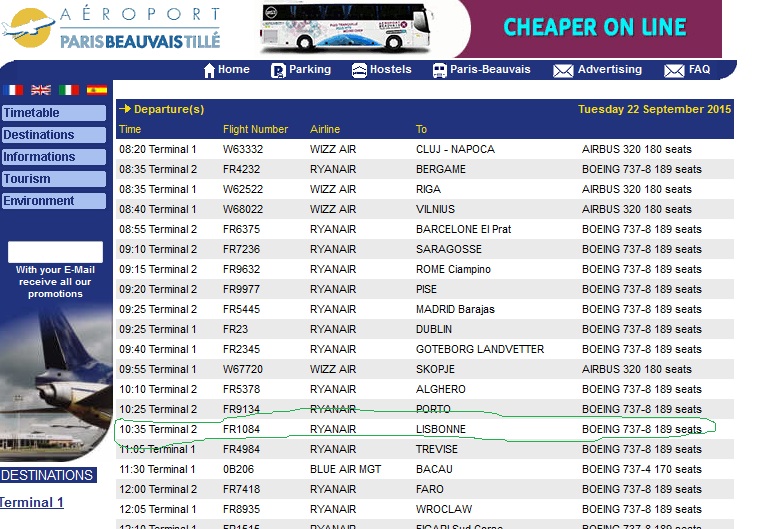
Task: Click flight number FR1084
Action: 241,430
